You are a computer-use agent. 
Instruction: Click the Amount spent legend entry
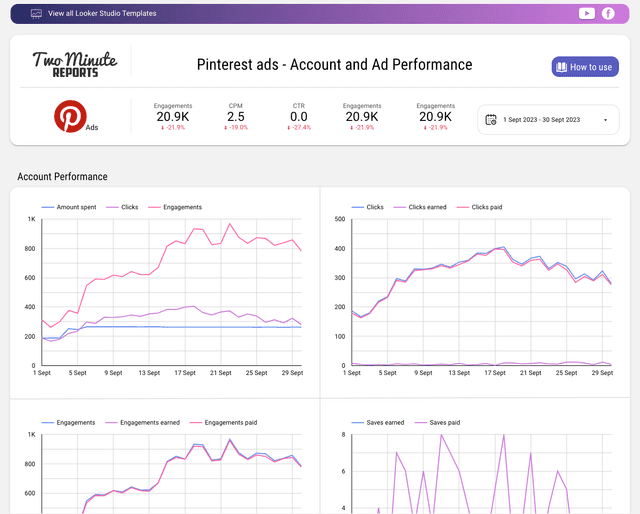69,207
